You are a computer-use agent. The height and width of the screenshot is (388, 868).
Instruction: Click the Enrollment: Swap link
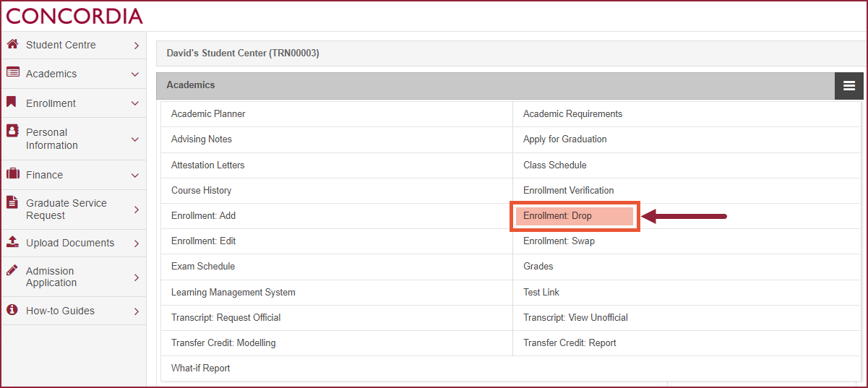[x=559, y=241]
